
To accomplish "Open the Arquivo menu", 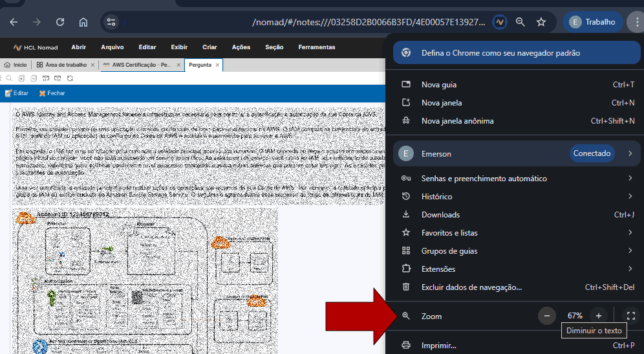I will 112,47.
